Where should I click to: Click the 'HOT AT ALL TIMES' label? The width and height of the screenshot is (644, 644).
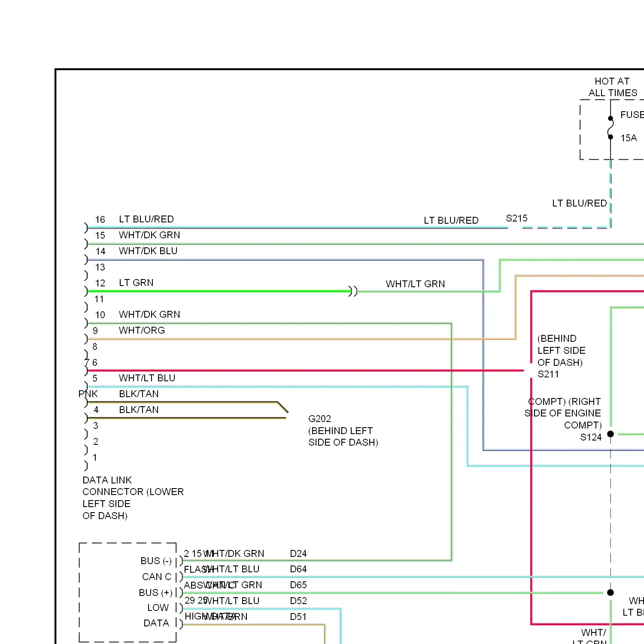(613, 87)
